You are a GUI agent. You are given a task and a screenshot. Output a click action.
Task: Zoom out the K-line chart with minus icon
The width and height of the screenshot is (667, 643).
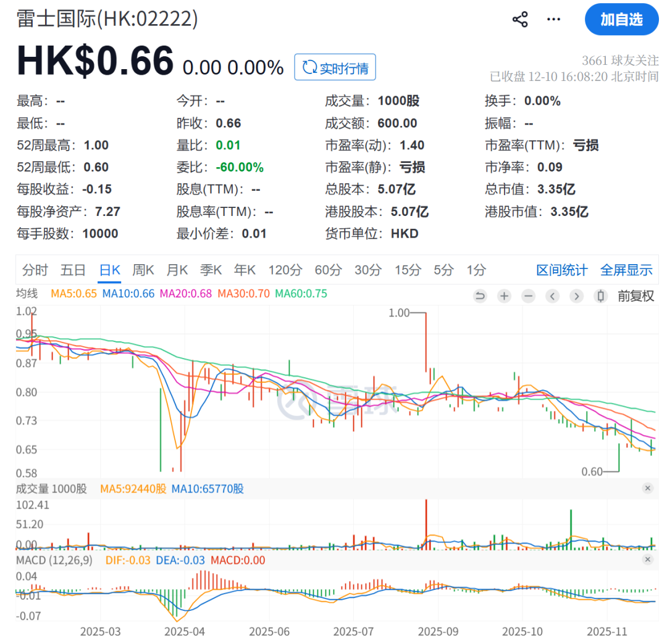click(x=528, y=295)
